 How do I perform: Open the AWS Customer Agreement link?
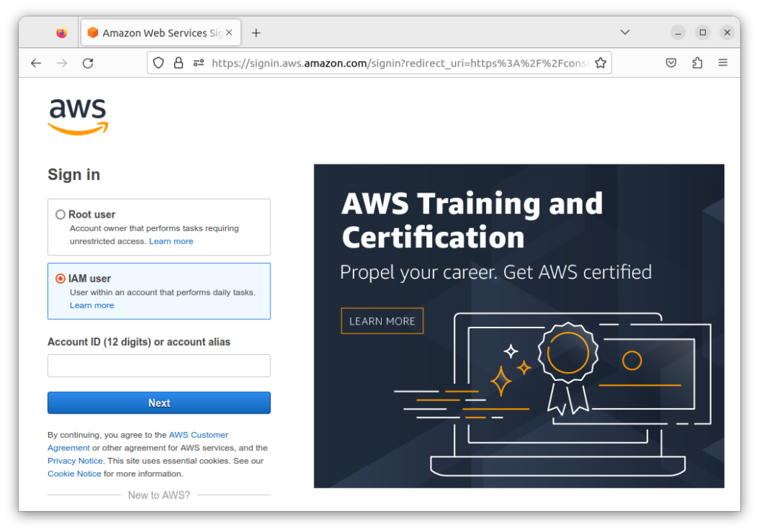point(198,435)
